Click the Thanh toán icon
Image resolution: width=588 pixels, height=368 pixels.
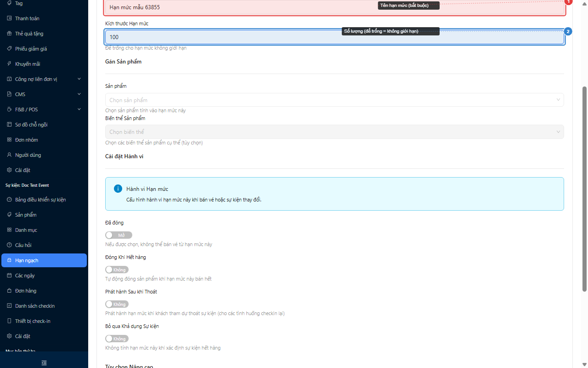click(x=9, y=18)
